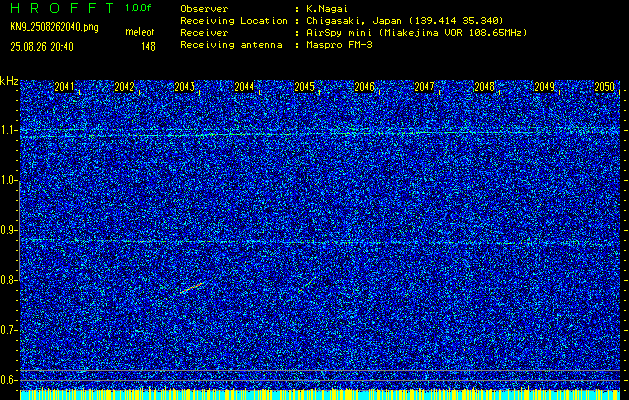Click the HROFFT title text
This screenshot has width=629, height=400.
click(62, 8)
